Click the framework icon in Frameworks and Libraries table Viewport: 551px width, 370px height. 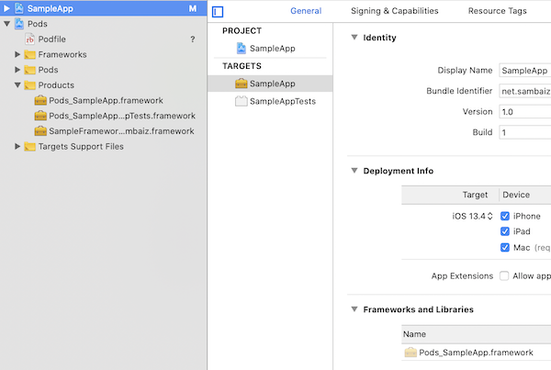pos(410,352)
